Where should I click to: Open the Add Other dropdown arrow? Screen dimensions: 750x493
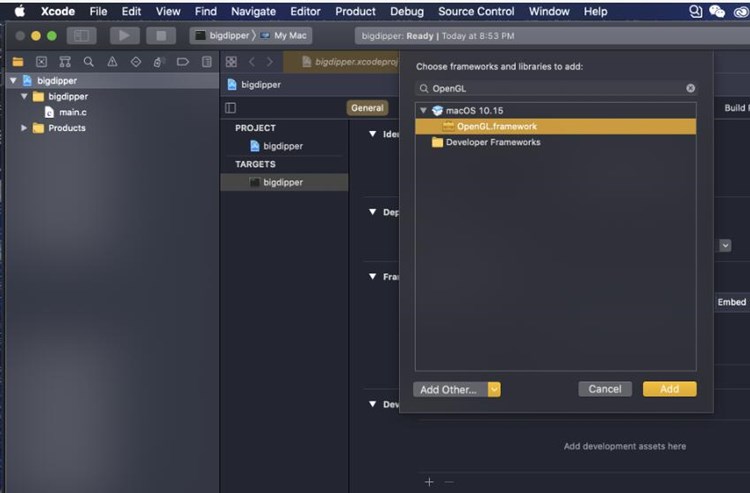494,389
